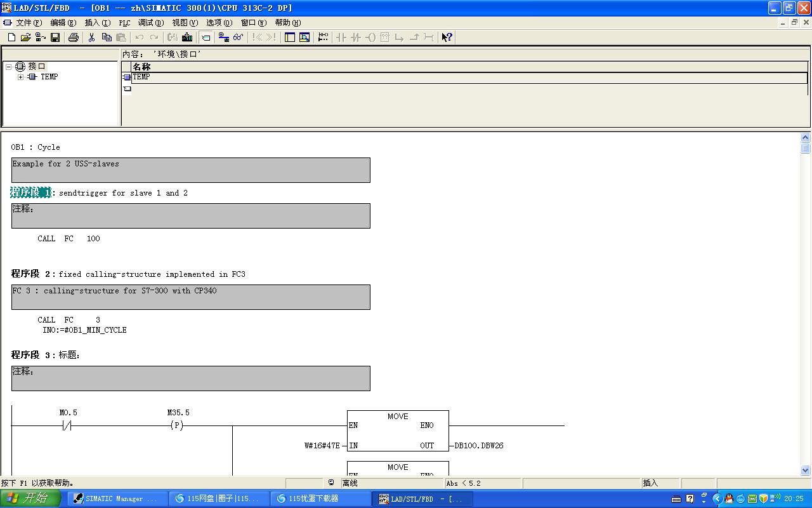Open the 文件 (File) menu
Image resolution: width=812 pixels, height=508 pixels.
click(x=29, y=22)
